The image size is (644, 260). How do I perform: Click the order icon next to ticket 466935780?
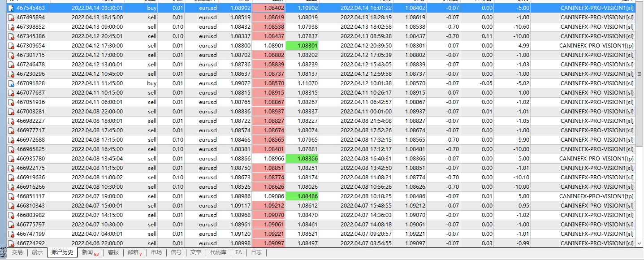[11, 159]
